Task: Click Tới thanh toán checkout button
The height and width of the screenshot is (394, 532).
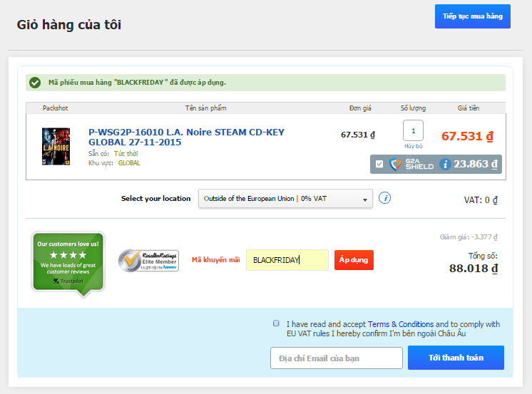Action: click(456, 358)
